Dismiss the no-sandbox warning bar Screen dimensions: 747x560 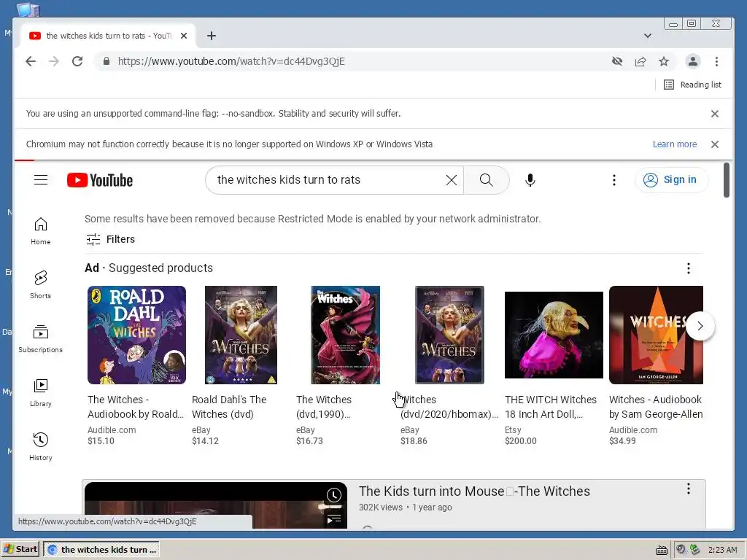pos(715,114)
